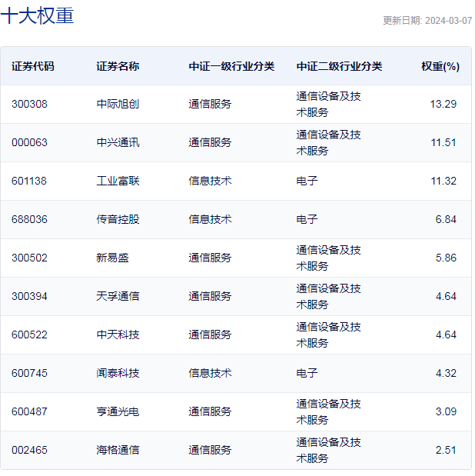Click 通信服务 in the 亨通光电 row

click(210, 411)
